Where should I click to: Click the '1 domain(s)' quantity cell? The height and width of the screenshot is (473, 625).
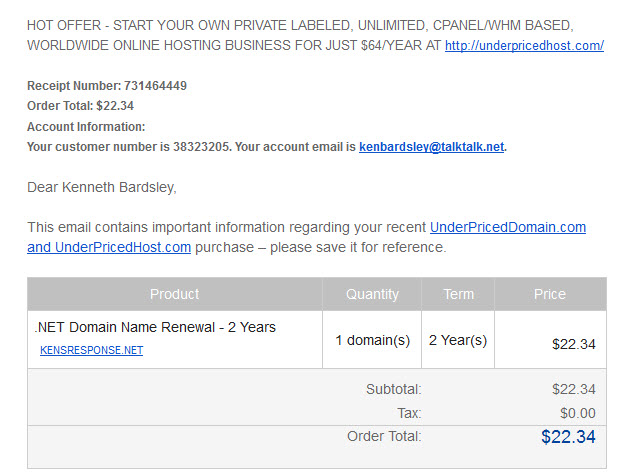pos(372,340)
